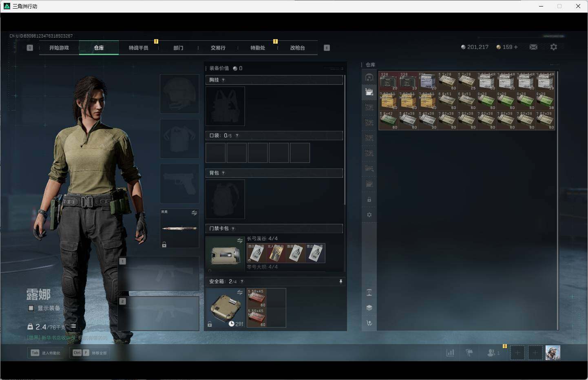The image size is (588, 380).
Task: Open the 背包 help question mark
Action: tap(223, 173)
